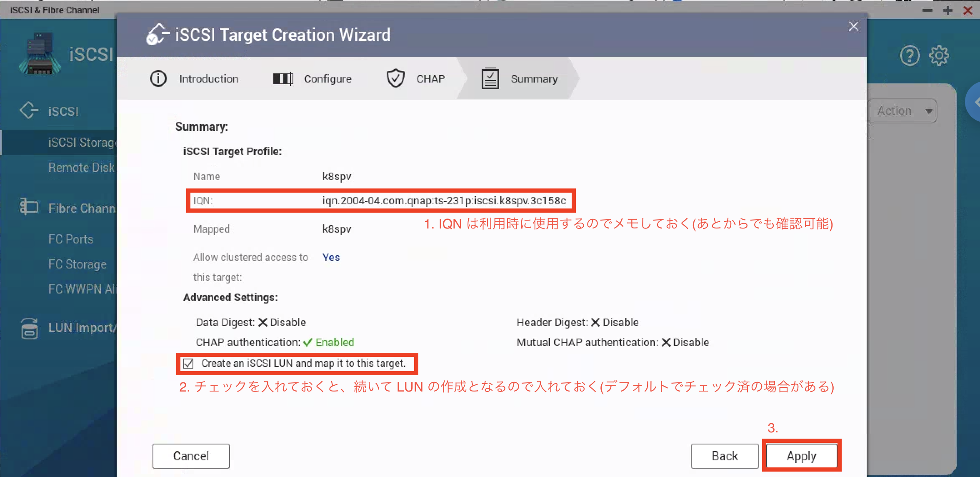The height and width of the screenshot is (477, 980).
Task: Open LUN Import/Export in sidebar
Action: click(x=82, y=328)
